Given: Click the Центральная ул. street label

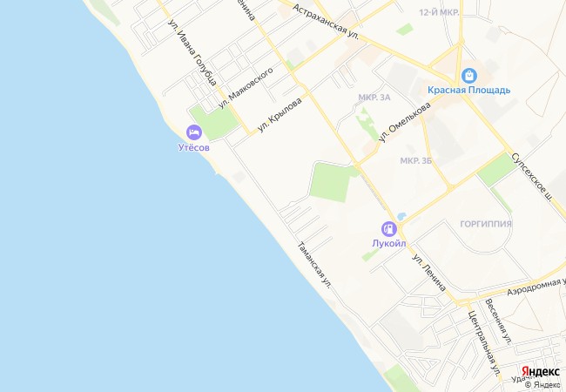Looking at the screenshot, I should point(484,343).
